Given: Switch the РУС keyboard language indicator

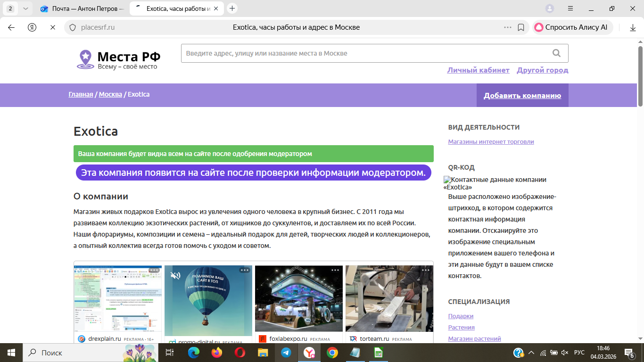Looking at the screenshot, I should pyautogui.click(x=579, y=353).
